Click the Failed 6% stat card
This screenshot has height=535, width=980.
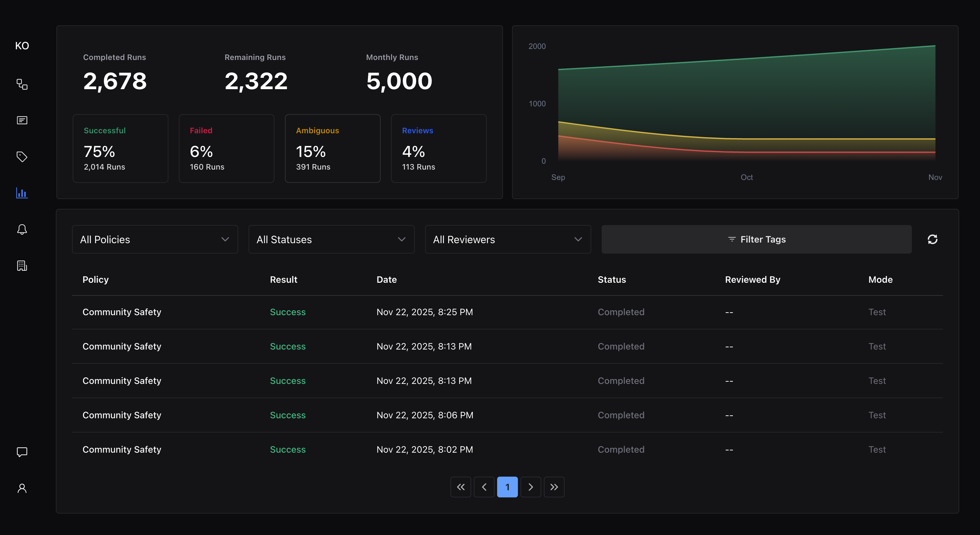tap(227, 148)
